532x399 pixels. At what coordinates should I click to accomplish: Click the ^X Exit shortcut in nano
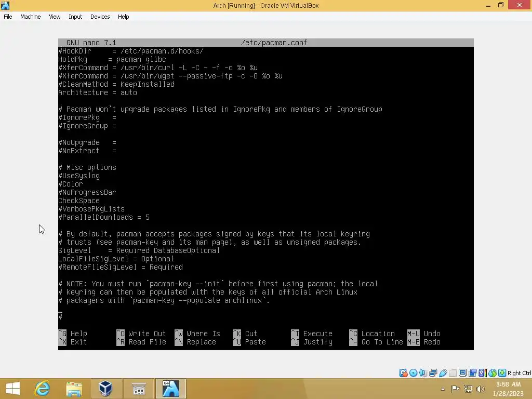[x=73, y=342]
